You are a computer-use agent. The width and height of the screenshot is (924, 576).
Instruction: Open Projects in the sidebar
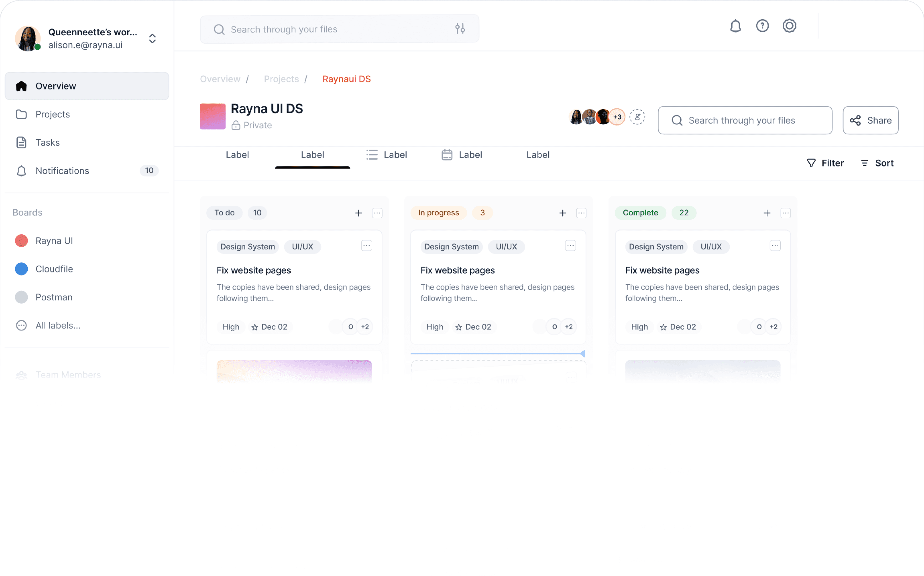click(x=53, y=114)
